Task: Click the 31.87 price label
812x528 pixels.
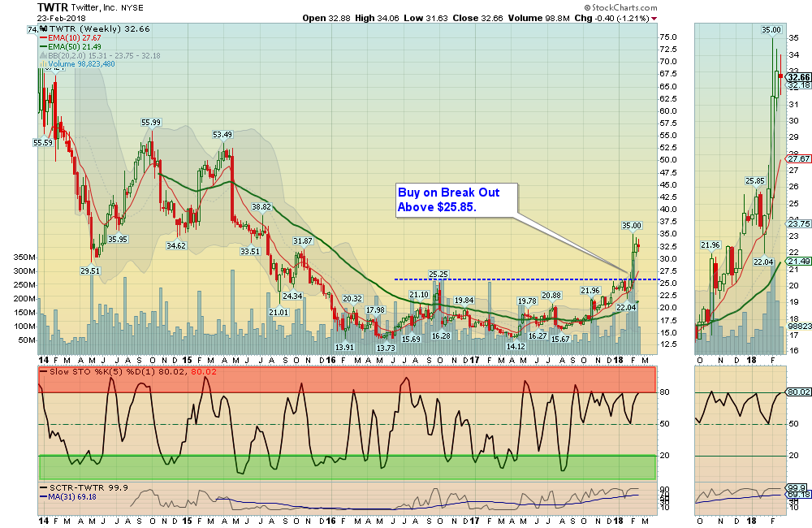Action: [x=302, y=240]
